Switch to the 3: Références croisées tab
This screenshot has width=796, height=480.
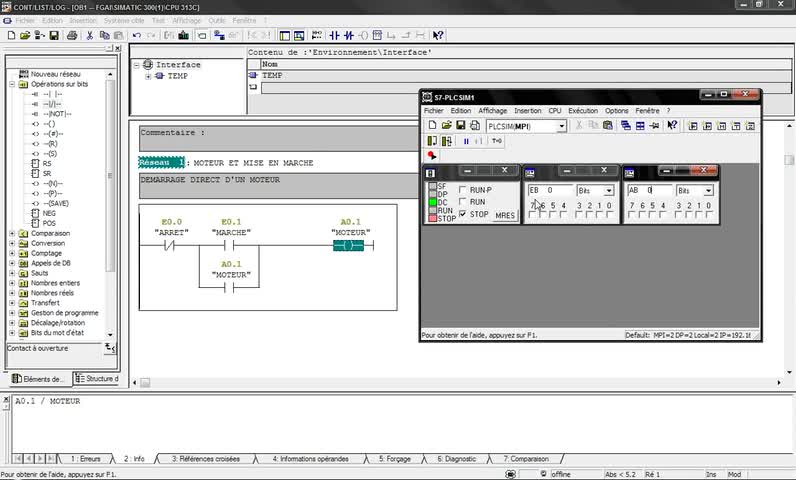coord(206,459)
